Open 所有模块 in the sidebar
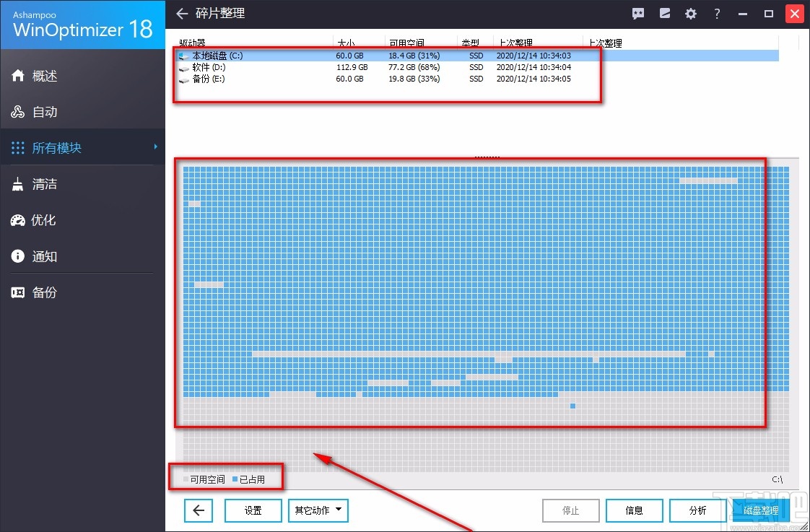810x532 pixels. [82, 148]
